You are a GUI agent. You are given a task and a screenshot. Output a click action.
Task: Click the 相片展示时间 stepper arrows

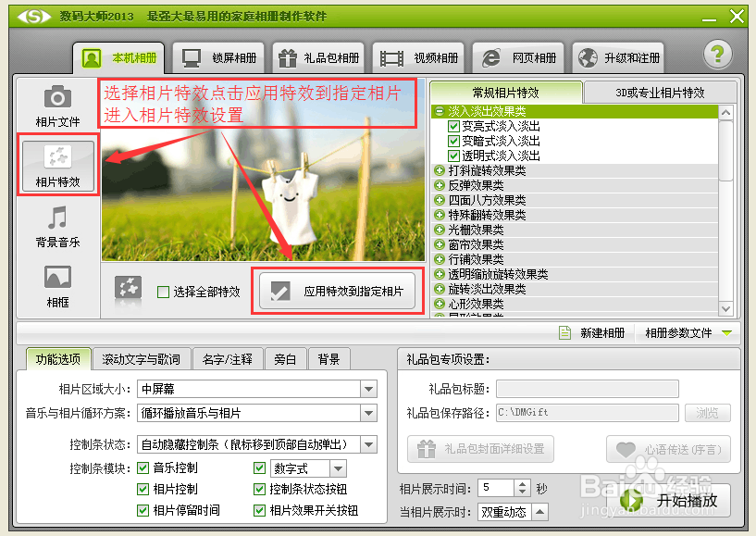[x=522, y=488]
